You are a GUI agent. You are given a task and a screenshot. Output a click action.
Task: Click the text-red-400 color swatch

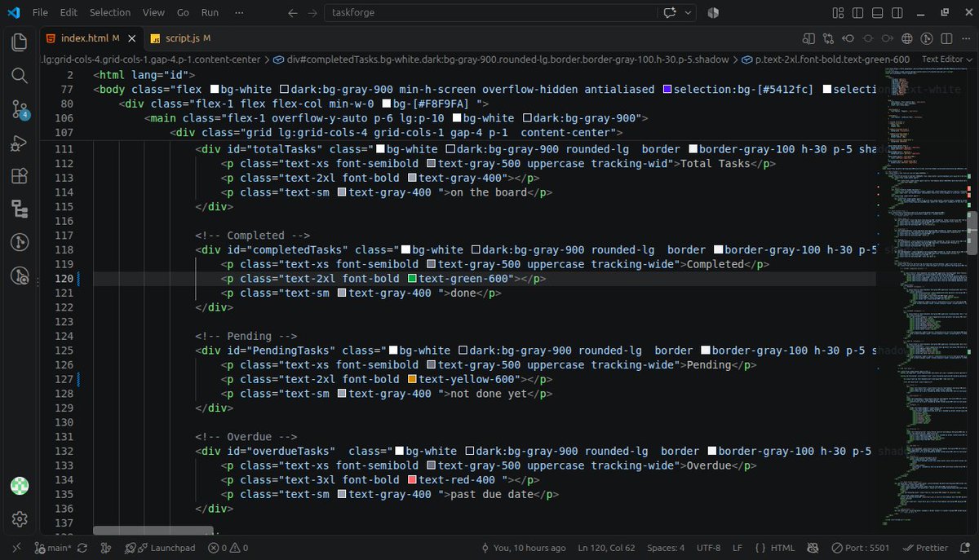(412, 480)
